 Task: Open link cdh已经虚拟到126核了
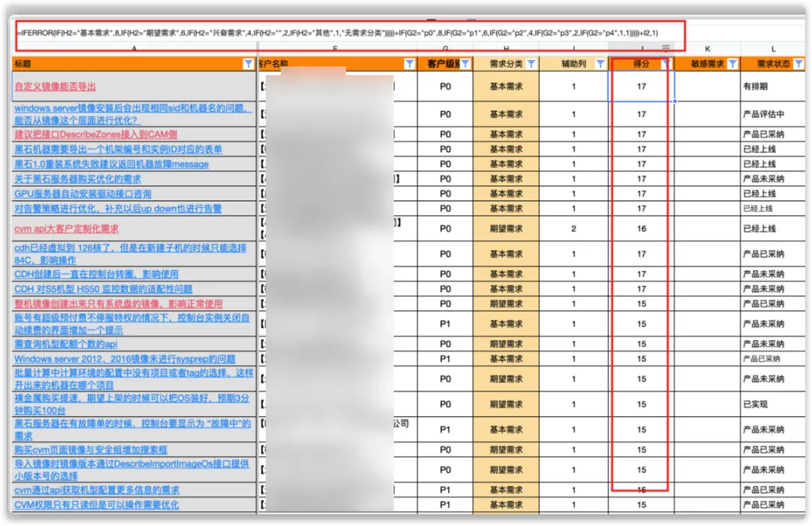pyautogui.click(x=131, y=254)
